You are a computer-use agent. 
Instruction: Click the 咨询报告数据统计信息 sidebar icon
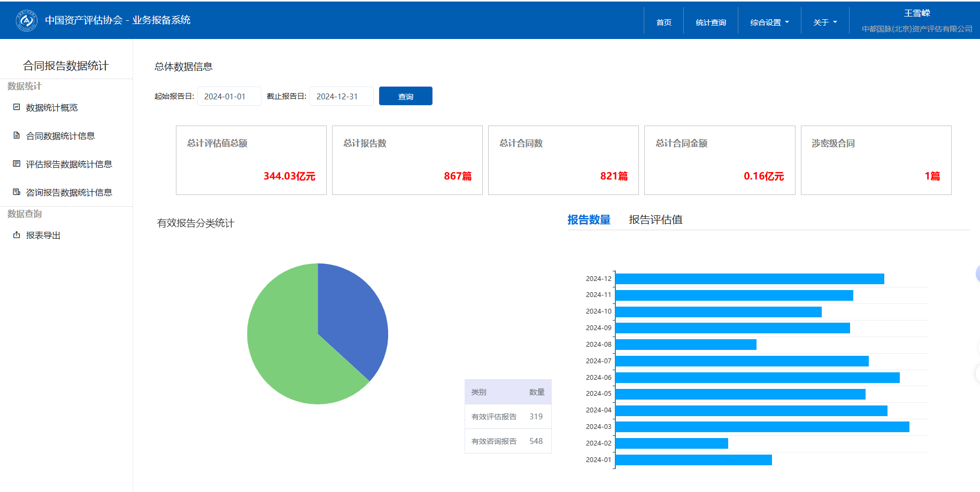17,192
